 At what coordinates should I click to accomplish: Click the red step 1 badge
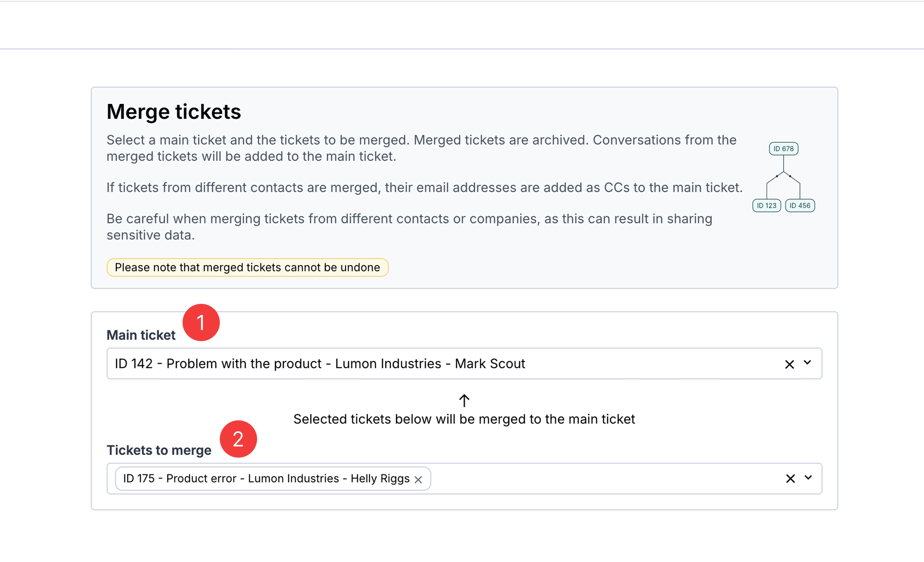pyautogui.click(x=201, y=323)
